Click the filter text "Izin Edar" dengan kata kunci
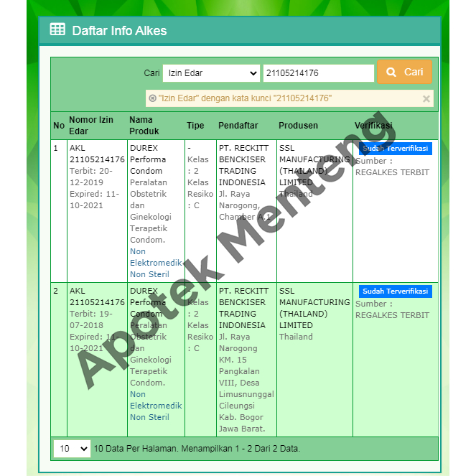Viewport: 476px width, 476px height. point(215,98)
